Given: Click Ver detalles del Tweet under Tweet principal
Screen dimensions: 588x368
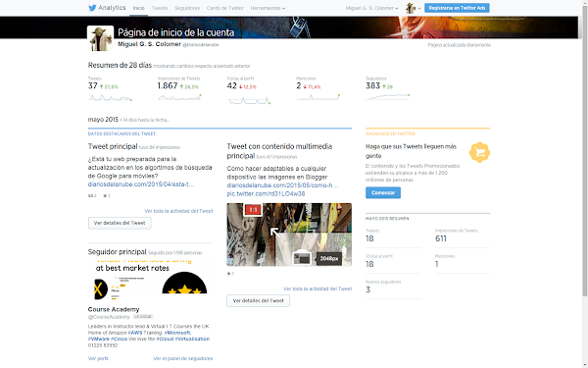Looking at the screenshot, I should [120, 223].
